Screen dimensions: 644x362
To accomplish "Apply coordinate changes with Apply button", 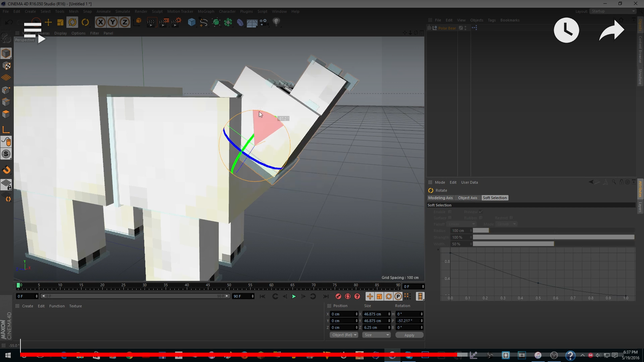I will (409, 335).
